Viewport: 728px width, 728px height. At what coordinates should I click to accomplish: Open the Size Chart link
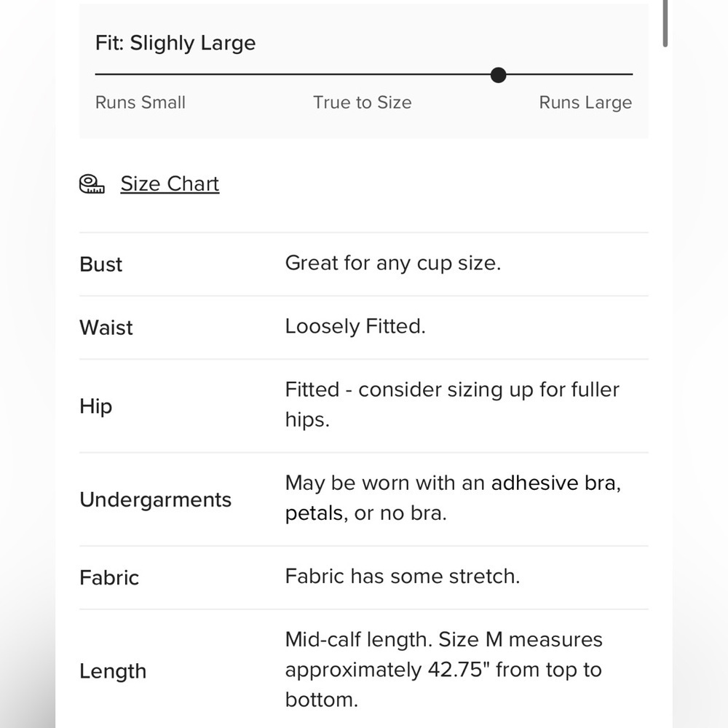coord(170,184)
